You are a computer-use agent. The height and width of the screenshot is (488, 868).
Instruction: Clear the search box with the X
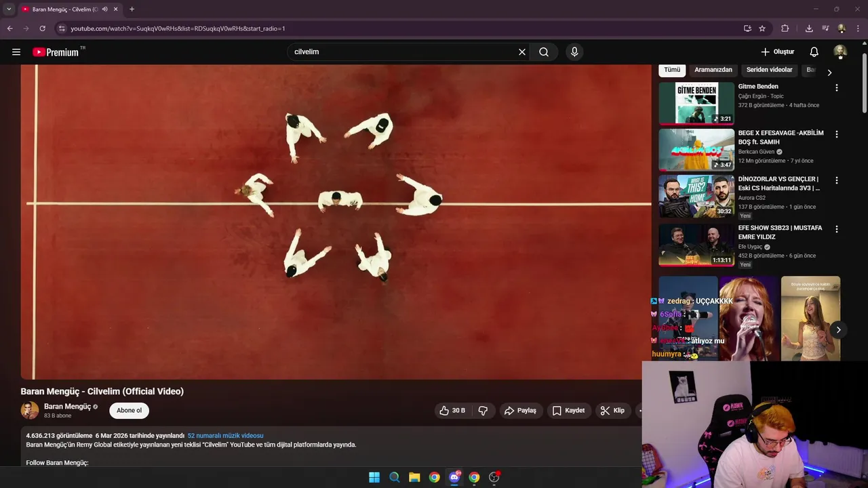coord(522,52)
